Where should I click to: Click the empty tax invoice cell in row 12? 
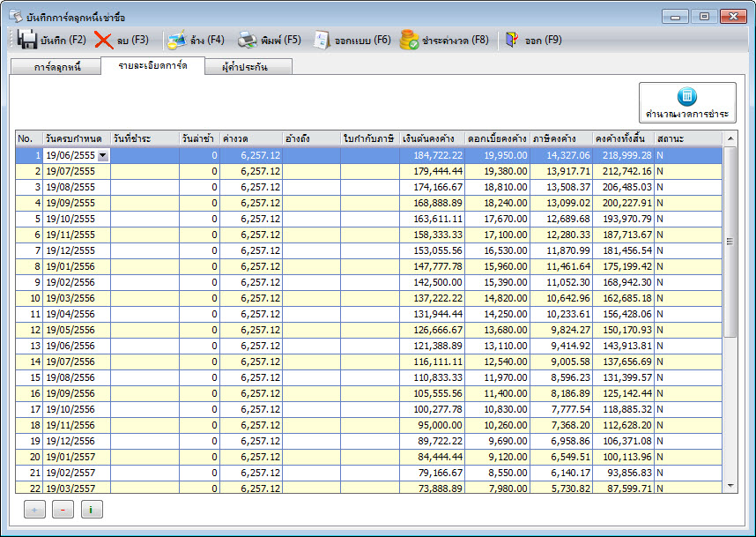pos(370,330)
